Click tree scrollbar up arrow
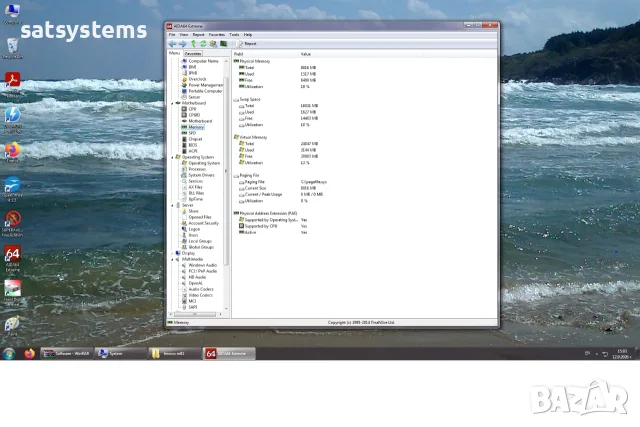640x427 pixels. (227, 61)
